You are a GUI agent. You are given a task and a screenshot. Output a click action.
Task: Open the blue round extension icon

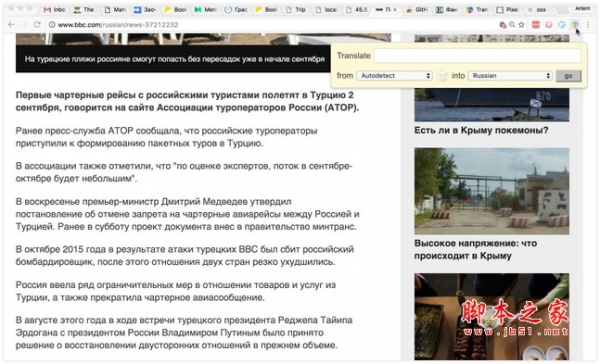(562, 24)
